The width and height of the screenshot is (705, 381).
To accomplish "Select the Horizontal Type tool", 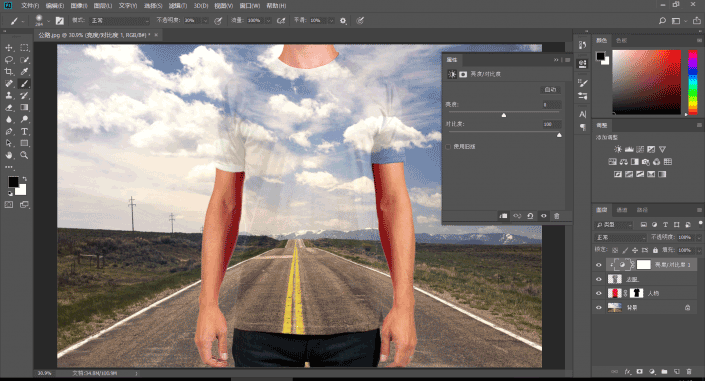I will click(24, 131).
